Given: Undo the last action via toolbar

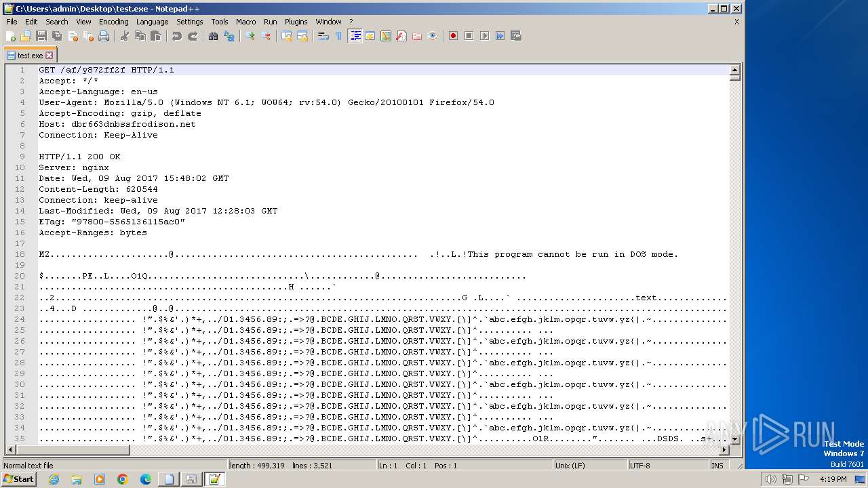Looking at the screenshot, I should [x=177, y=36].
